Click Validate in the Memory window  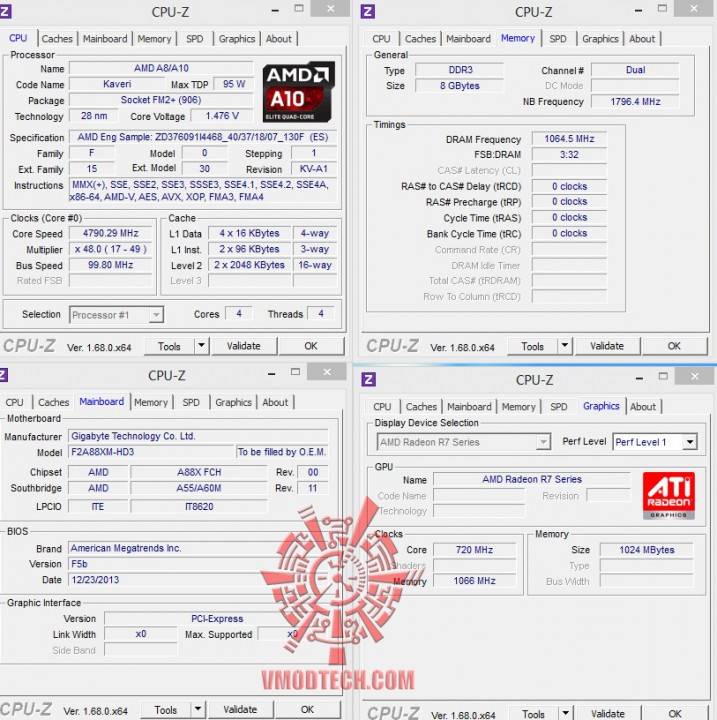point(607,346)
